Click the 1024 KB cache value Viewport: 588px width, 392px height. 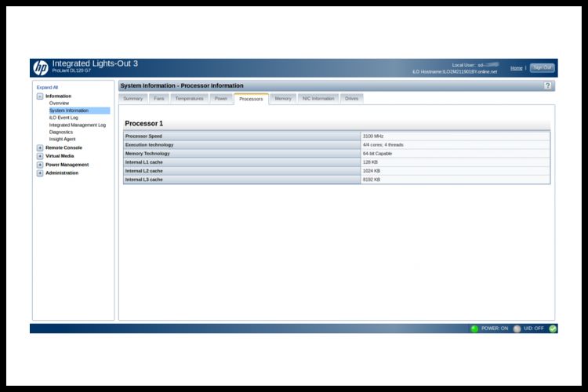pos(372,171)
